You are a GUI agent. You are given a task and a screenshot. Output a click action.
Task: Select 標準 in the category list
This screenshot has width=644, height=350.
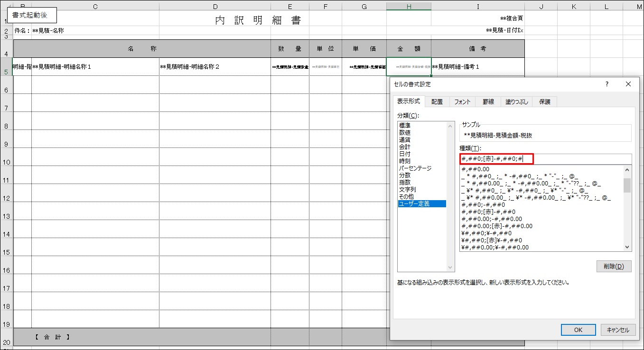click(x=405, y=126)
